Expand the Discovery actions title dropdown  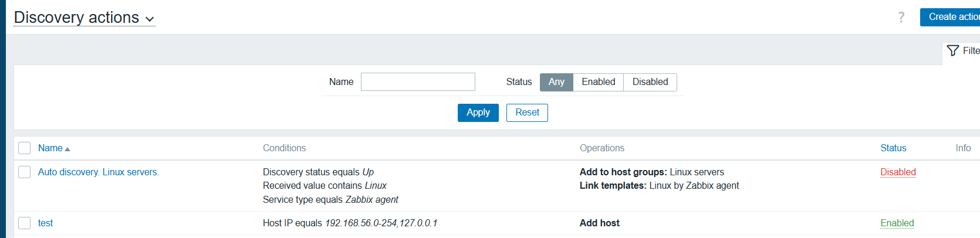coord(150,19)
